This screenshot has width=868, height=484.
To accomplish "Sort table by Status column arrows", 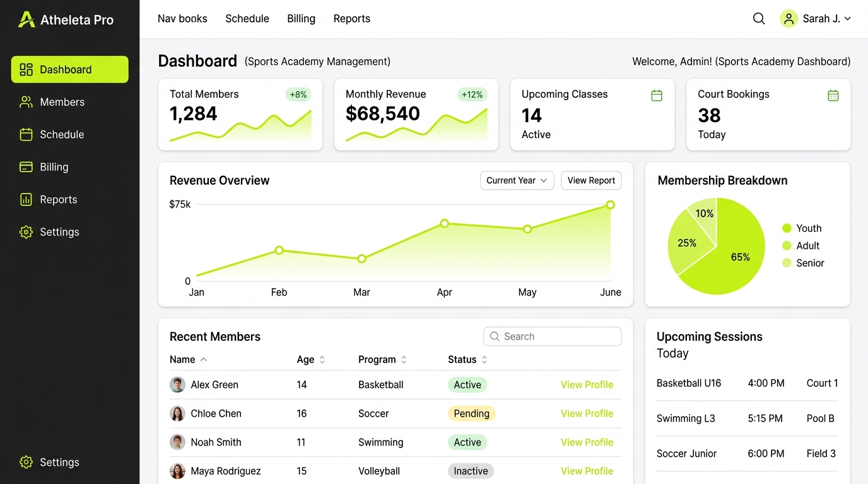I will point(484,360).
